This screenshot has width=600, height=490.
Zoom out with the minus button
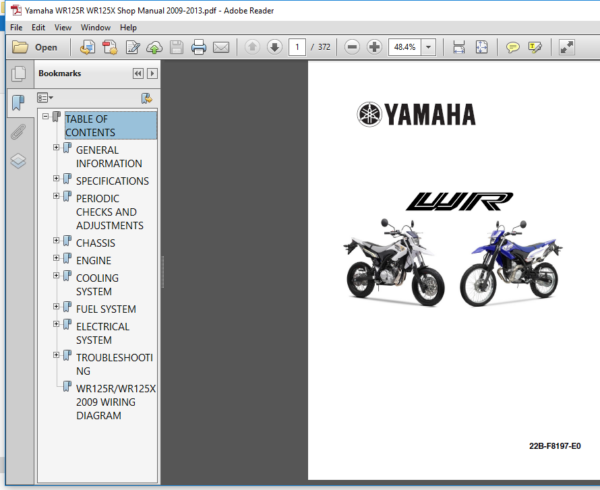[352, 47]
